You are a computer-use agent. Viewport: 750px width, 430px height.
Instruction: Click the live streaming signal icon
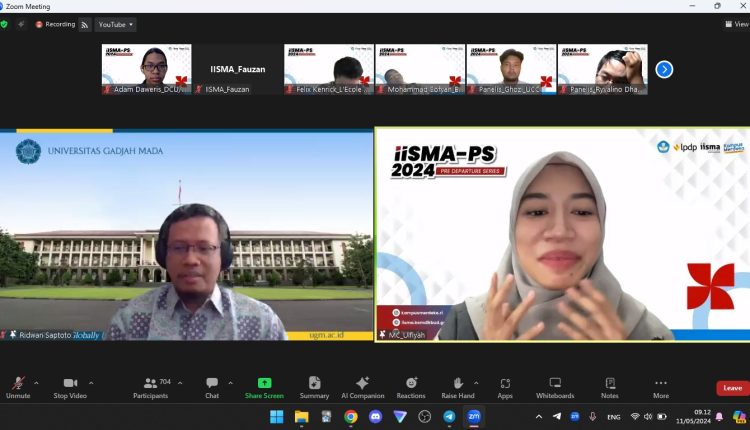pos(85,25)
